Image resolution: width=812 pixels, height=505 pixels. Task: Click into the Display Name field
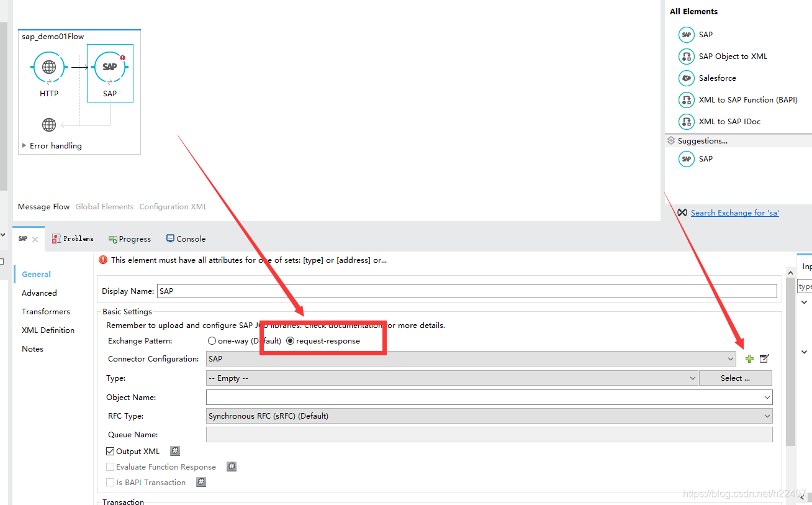(x=467, y=291)
